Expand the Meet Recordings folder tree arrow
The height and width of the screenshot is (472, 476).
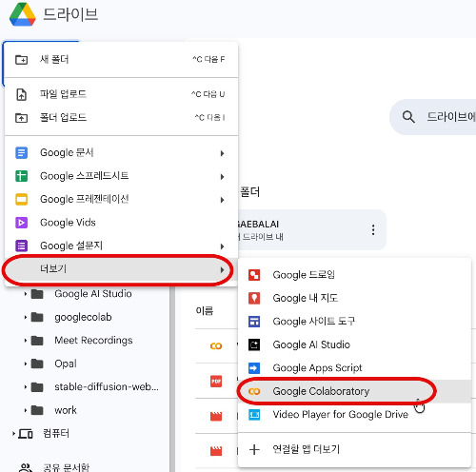click(25, 341)
